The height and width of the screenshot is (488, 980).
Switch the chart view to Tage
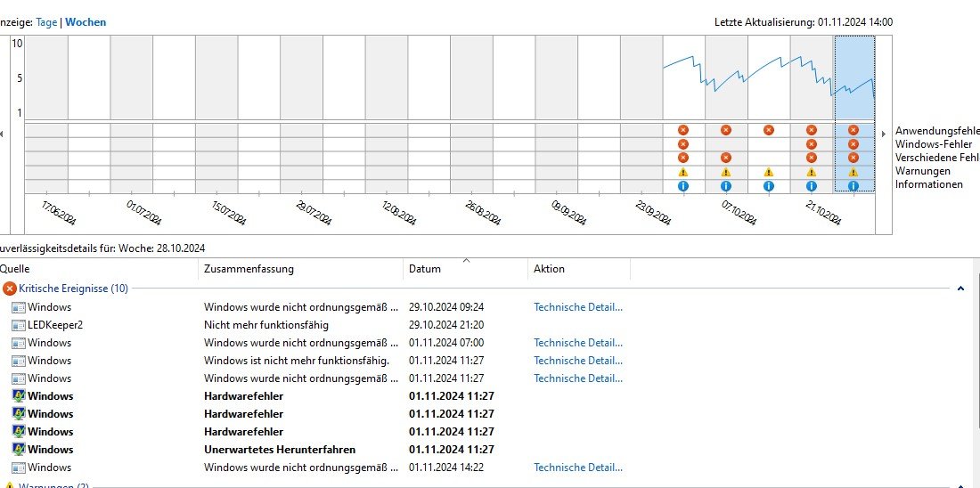[47, 22]
